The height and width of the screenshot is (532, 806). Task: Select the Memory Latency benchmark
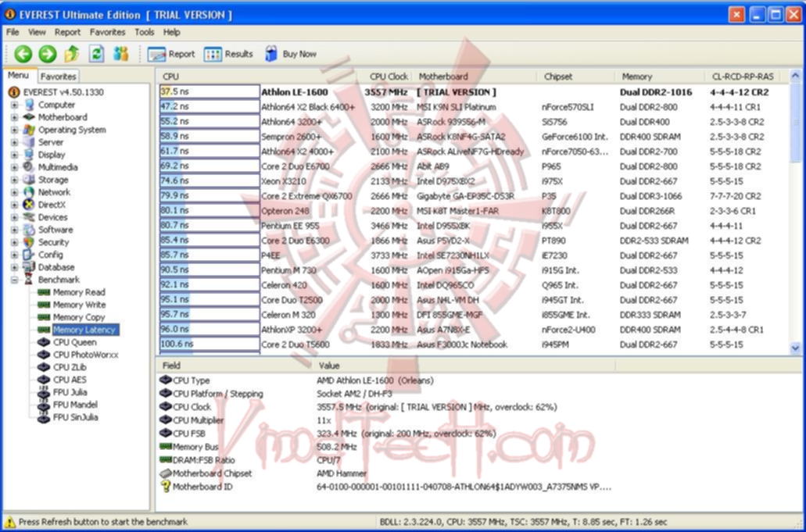[85, 330]
